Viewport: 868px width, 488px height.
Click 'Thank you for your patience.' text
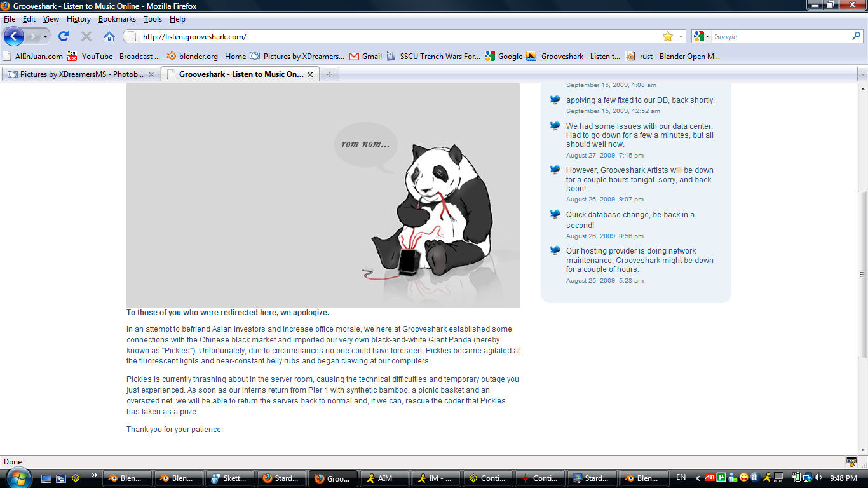coord(175,430)
